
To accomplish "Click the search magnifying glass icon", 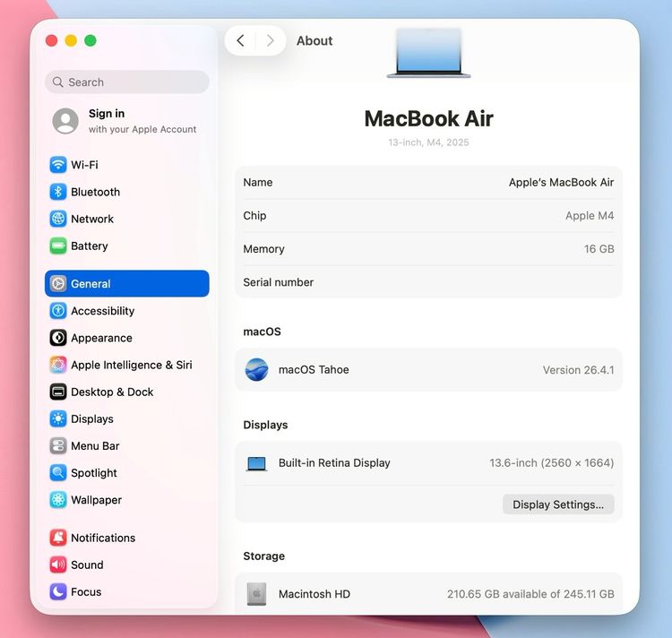I will (x=57, y=82).
